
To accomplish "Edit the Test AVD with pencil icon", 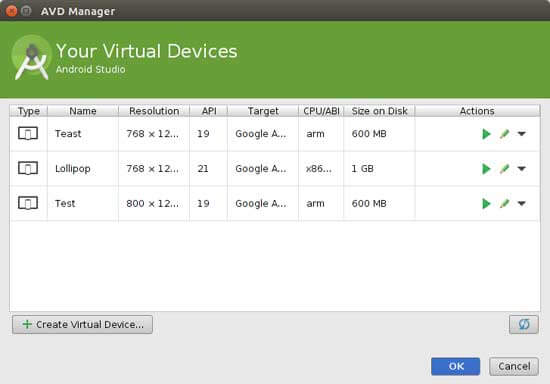I will 504,204.
